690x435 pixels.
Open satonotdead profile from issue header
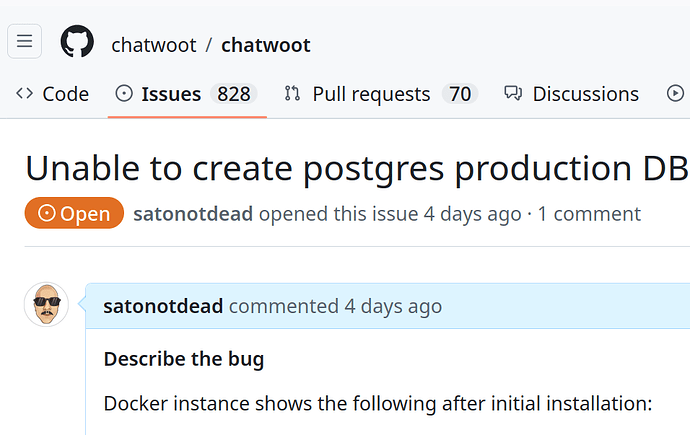pos(192,214)
